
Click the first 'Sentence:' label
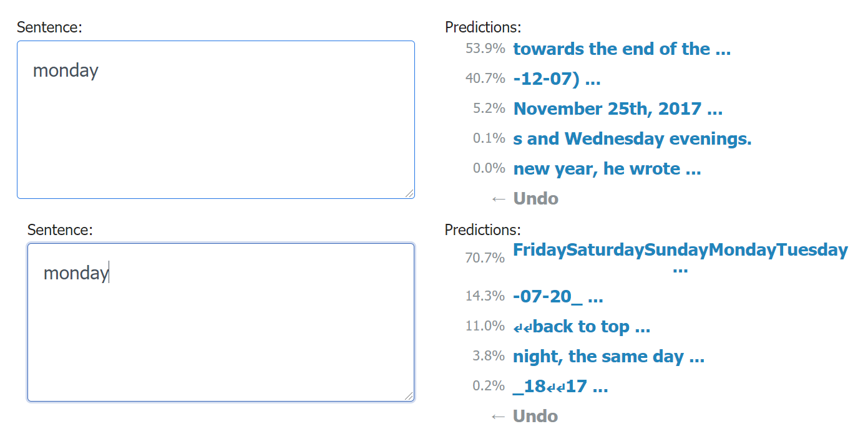(x=49, y=27)
